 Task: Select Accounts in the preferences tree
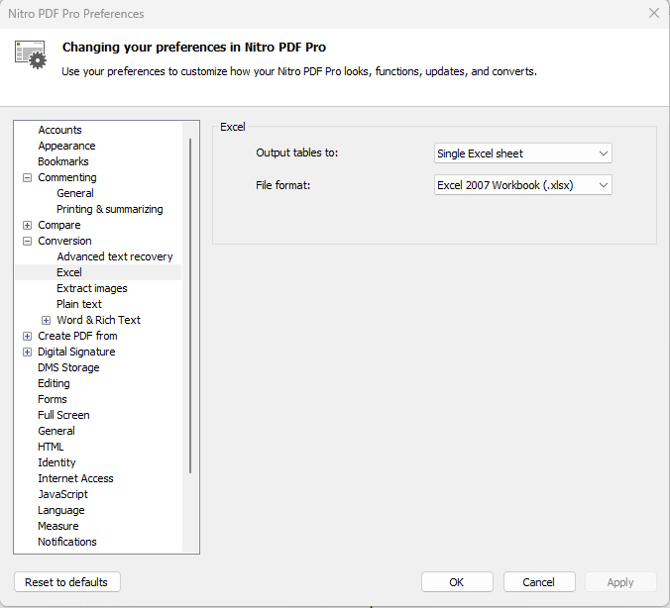pyautogui.click(x=60, y=130)
